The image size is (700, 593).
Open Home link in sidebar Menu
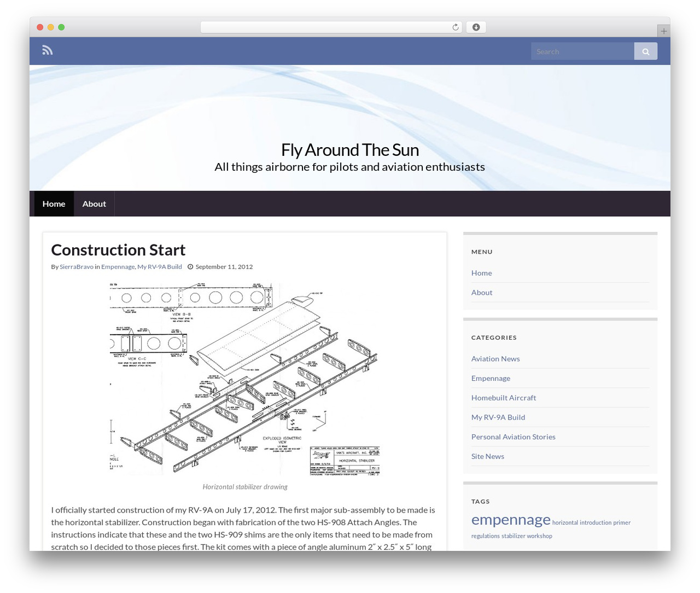(481, 273)
